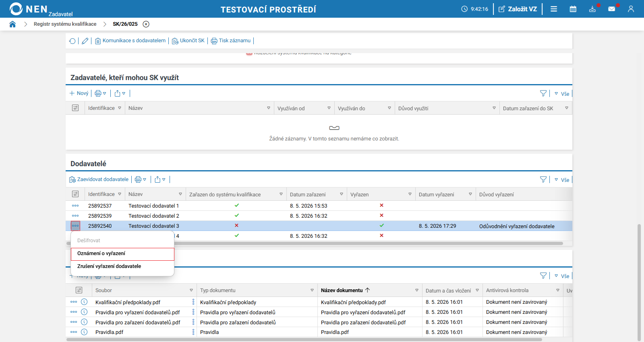Click Založit VZ button
Viewport: 644px width, 342px height.
(x=518, y=9)
